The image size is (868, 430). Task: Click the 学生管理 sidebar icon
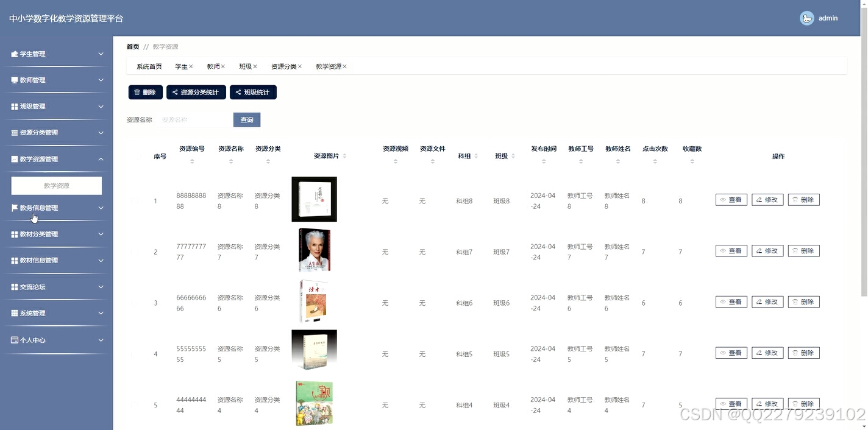tap(14, 54)
